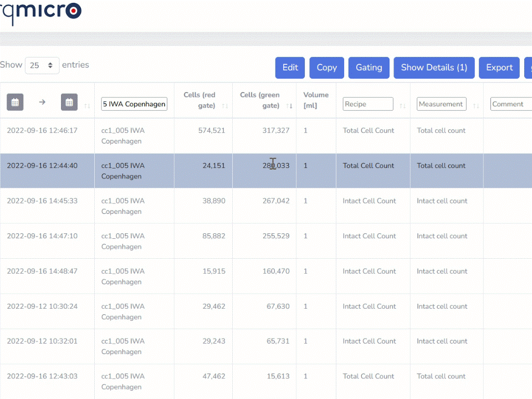Click red gate value 24,151
532x399 pixels.
click(214, 166)
